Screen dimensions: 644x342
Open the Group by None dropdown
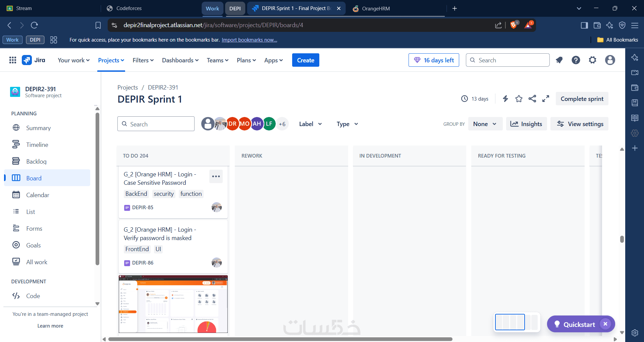(485, 124)
